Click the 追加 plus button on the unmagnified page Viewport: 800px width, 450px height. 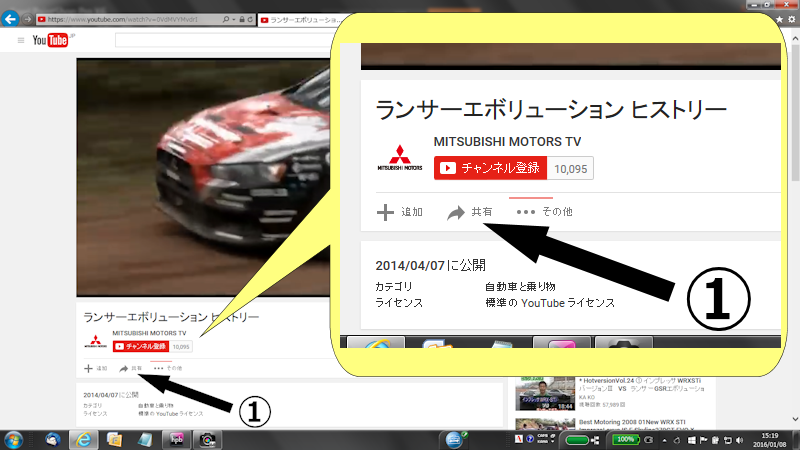coord(95,368)
